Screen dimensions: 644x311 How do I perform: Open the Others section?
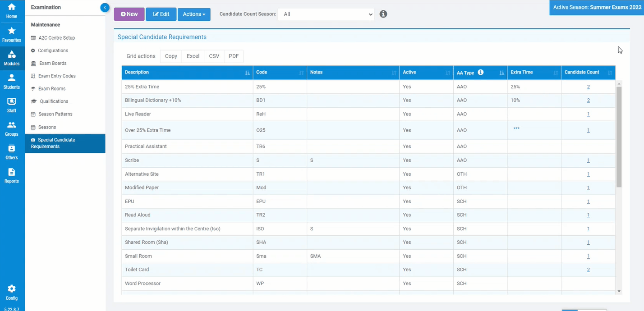click(12, 152)
